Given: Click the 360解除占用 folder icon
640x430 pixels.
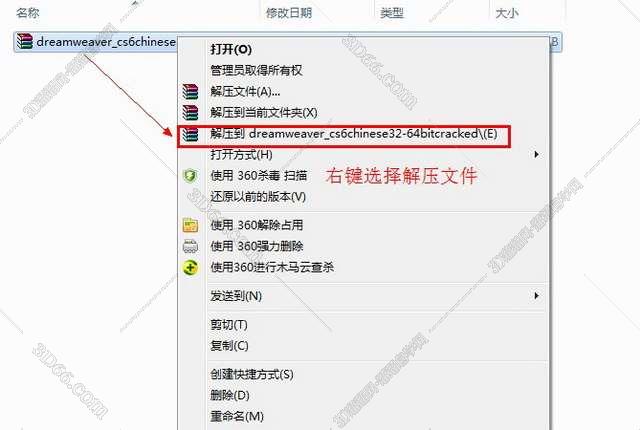Looking at the screenshot, I should click(190, 225).
